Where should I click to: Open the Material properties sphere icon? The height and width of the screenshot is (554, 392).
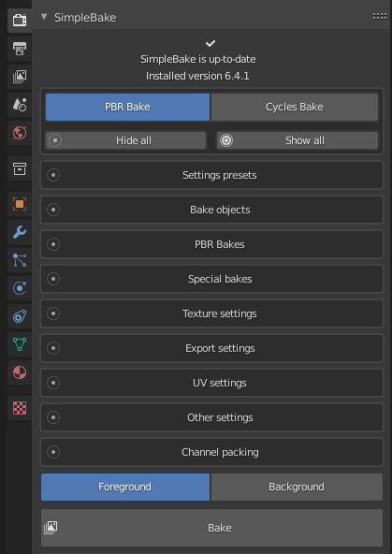point(20,372)
